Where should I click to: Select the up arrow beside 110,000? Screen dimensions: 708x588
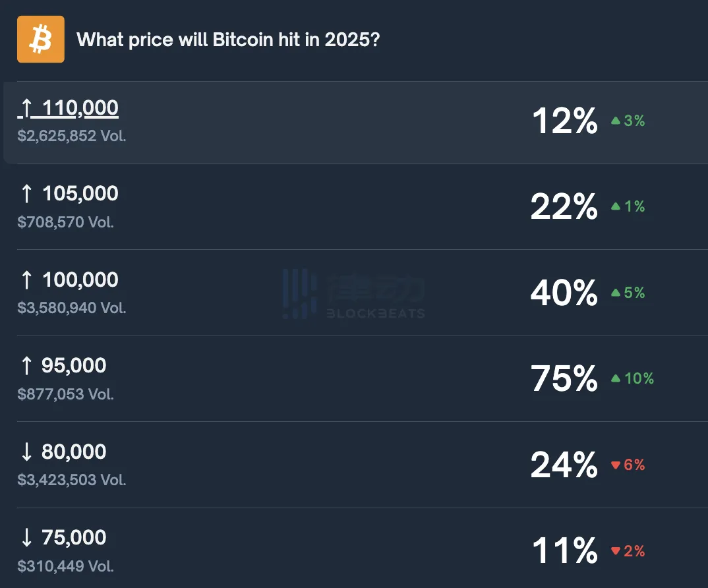click(26, 106)
